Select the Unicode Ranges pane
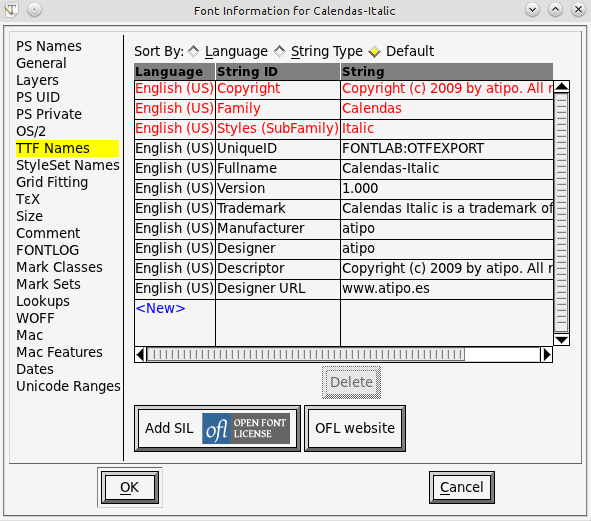The image size is (591, 521). click(x=68, y=386)
